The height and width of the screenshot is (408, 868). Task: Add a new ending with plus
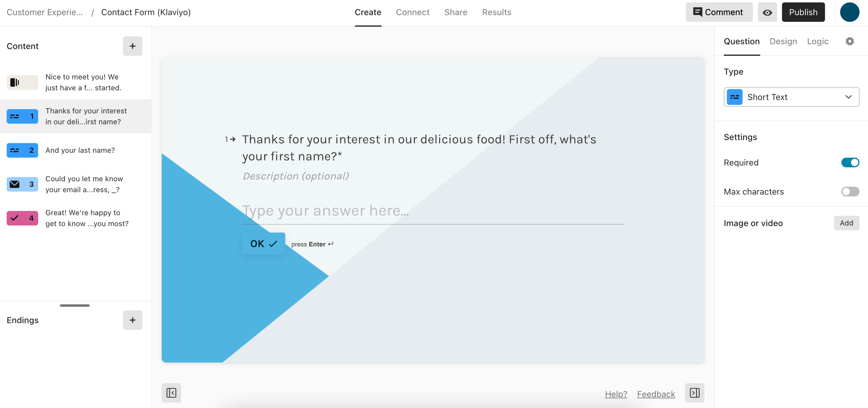click(132, 320)
